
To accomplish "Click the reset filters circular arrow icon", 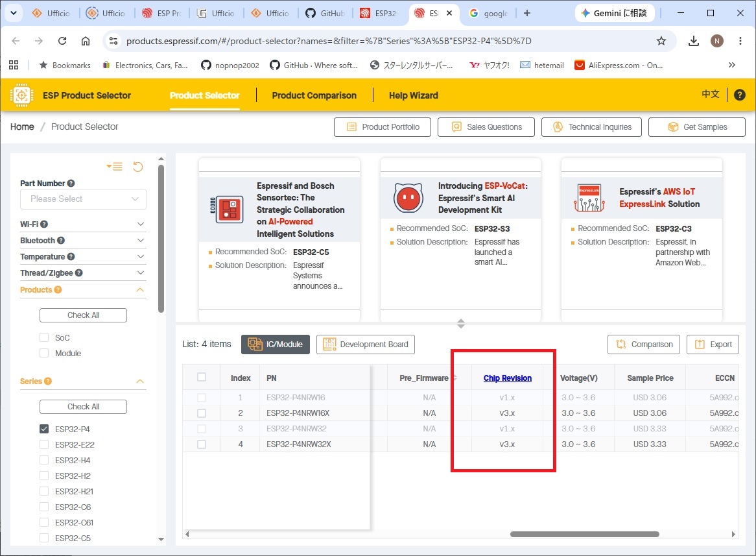I will click(x=138, y=167).
